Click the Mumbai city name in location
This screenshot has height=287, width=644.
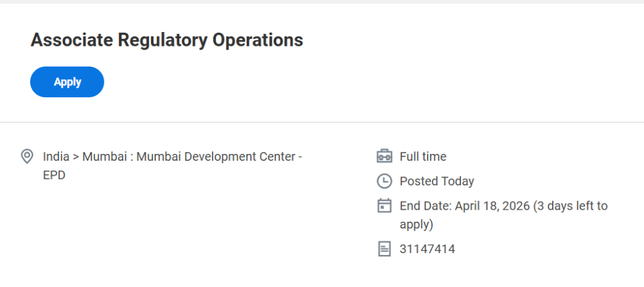click(103, 156)
